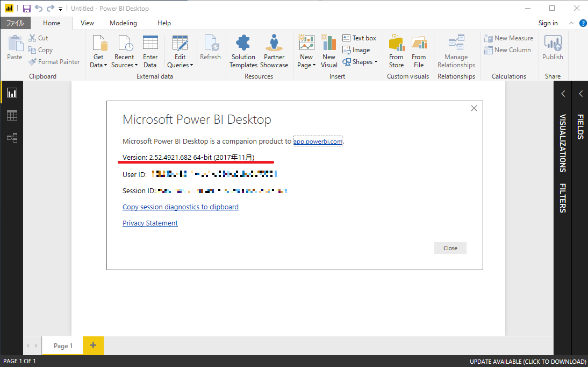
Task: Open the Get Data dropdown
Action: (98, 52)
